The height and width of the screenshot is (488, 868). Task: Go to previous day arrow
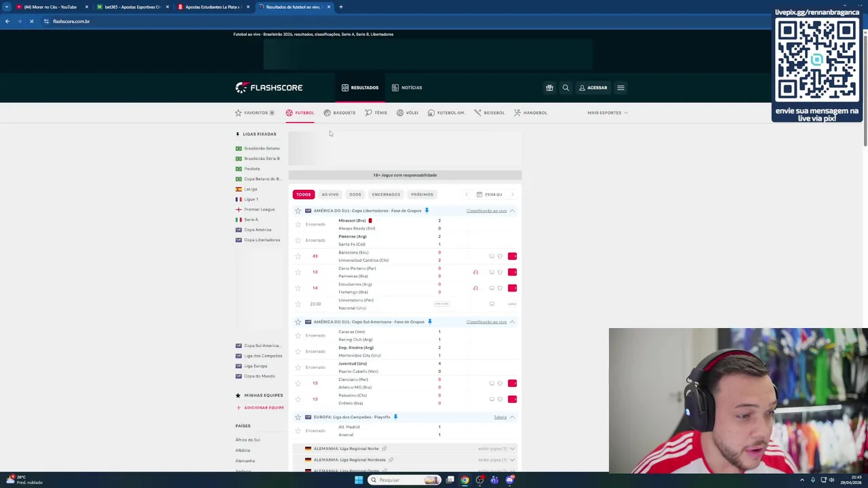pyautogui.click(x=467, y=195)
